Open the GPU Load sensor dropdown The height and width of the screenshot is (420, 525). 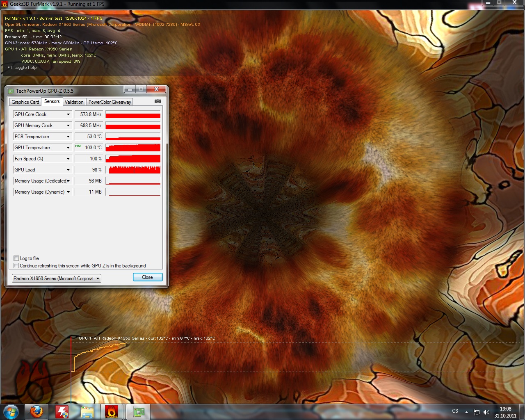click(x=68, y=170)
